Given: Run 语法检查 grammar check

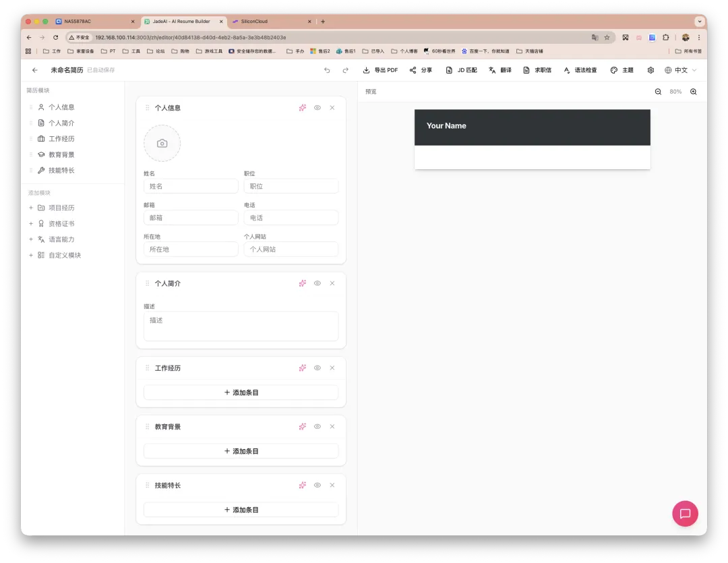Looking at the screenshot, I should click(580, 70).
